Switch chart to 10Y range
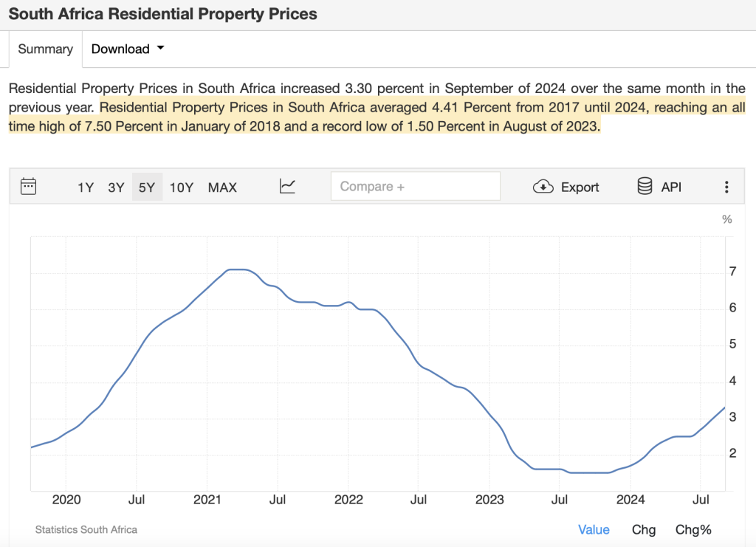756x547 pixels. tap(182, 188)
